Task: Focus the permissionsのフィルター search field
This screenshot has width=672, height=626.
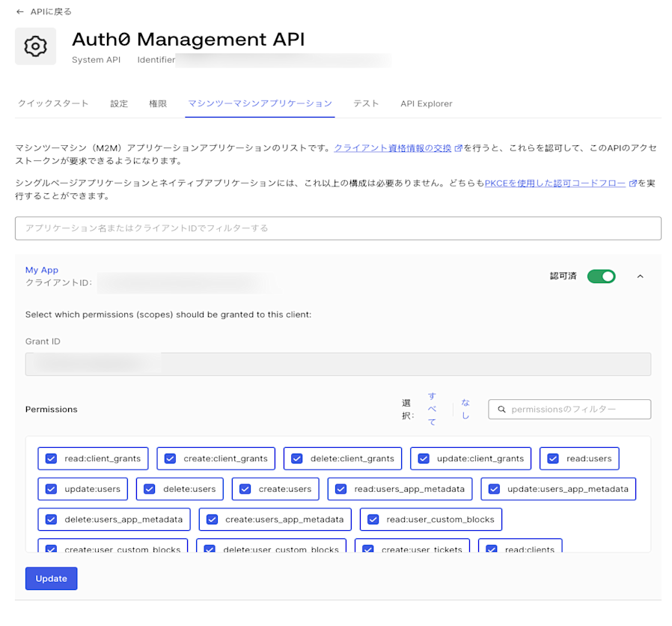Action: click(x=569, y=410)
